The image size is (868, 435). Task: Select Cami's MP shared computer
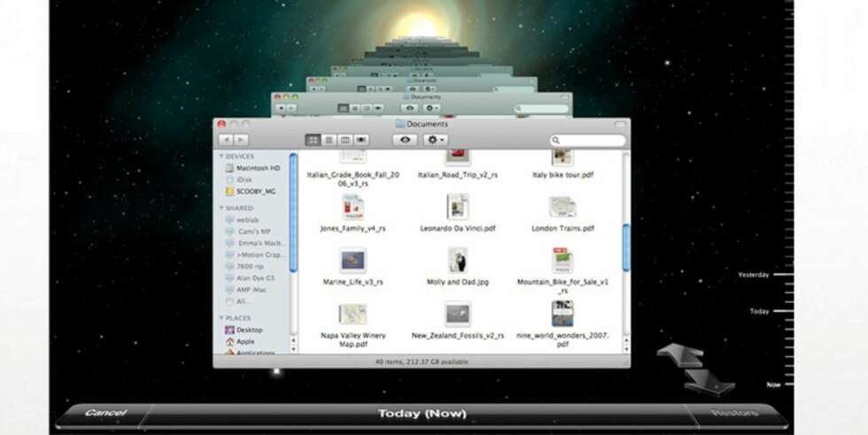click(248, 231)
